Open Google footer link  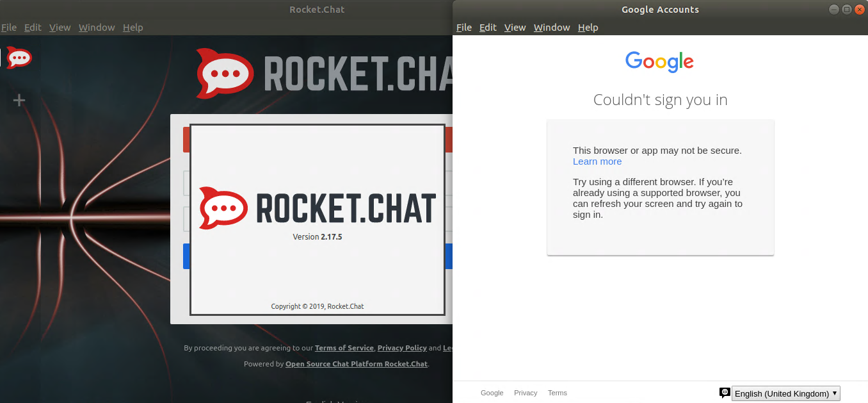[492, 393]
